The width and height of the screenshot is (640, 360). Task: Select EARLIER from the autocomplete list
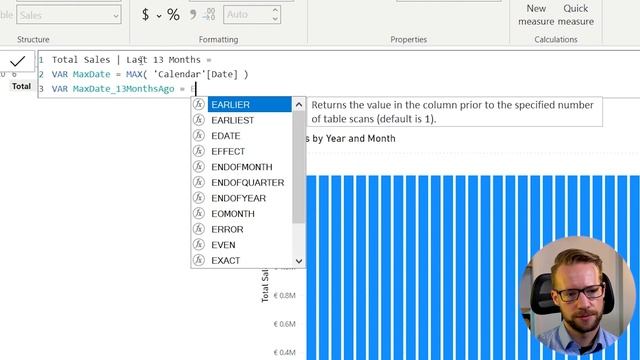249,104
